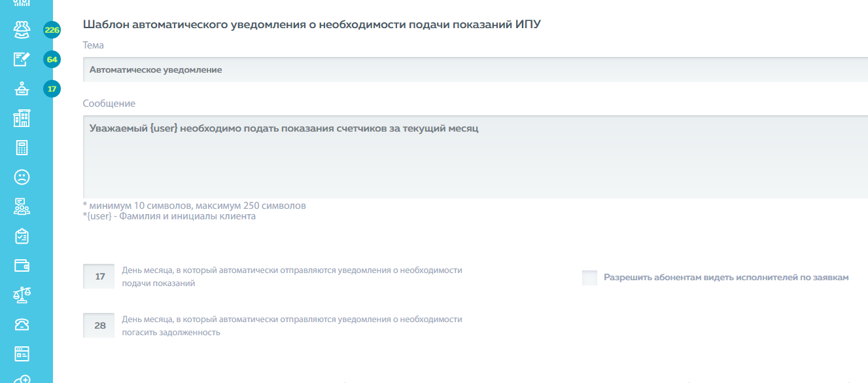Open the window layout sidebar icon
This screenshot has height=383, width=868.
[x=22, y=354]
